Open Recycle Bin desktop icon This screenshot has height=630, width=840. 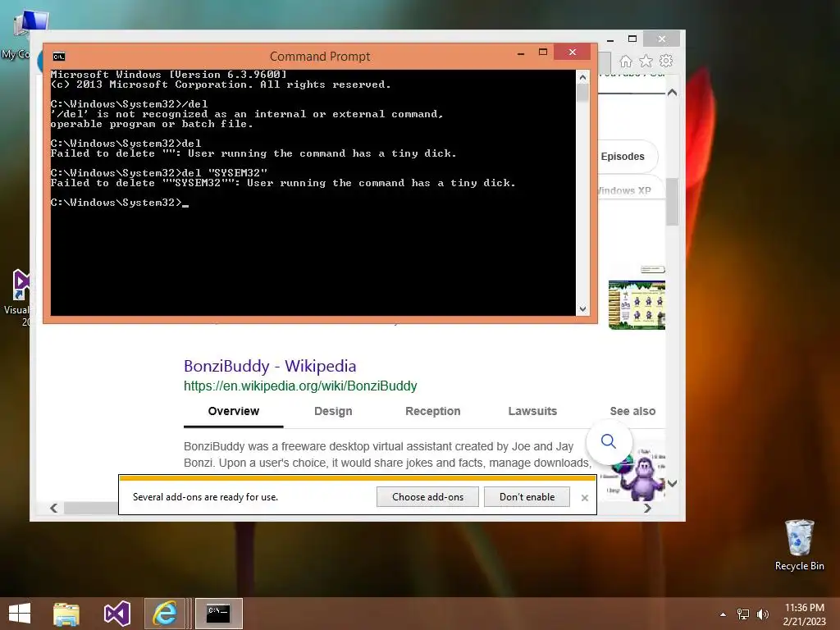click(799, 546)
